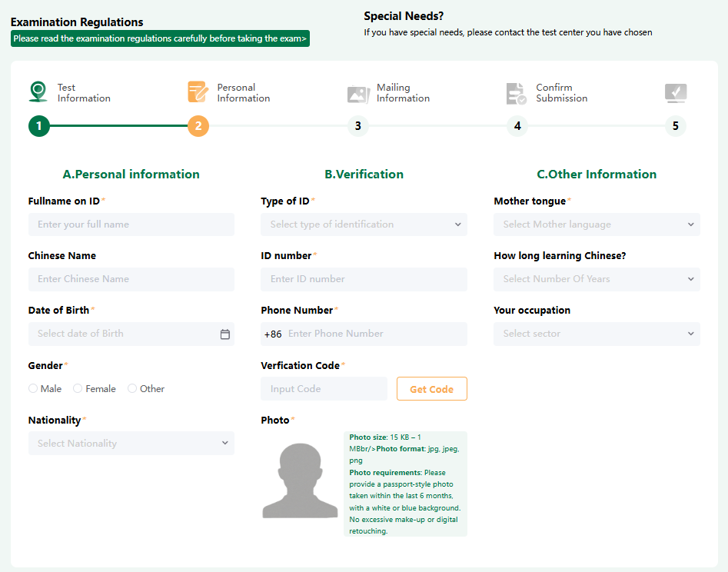Focus the Chinese Name input field
Image resolution: width=728 pixels, height=572 pixels.
click(x=131, y=279)
